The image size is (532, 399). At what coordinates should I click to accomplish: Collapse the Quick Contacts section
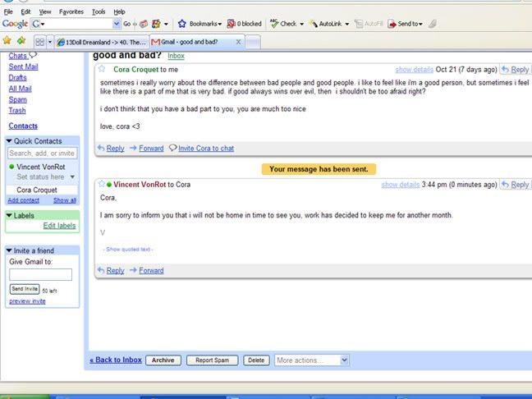pyautogui.click(x=9, y=140)
